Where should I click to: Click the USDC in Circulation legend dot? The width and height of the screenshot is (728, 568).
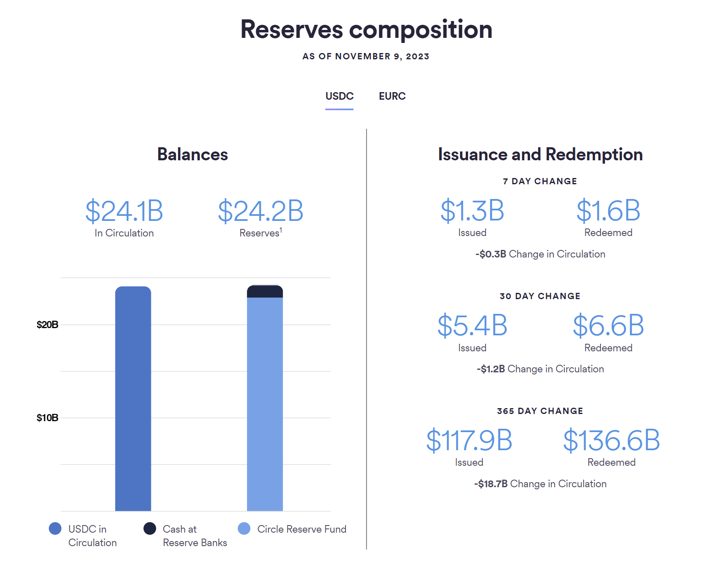55,529
